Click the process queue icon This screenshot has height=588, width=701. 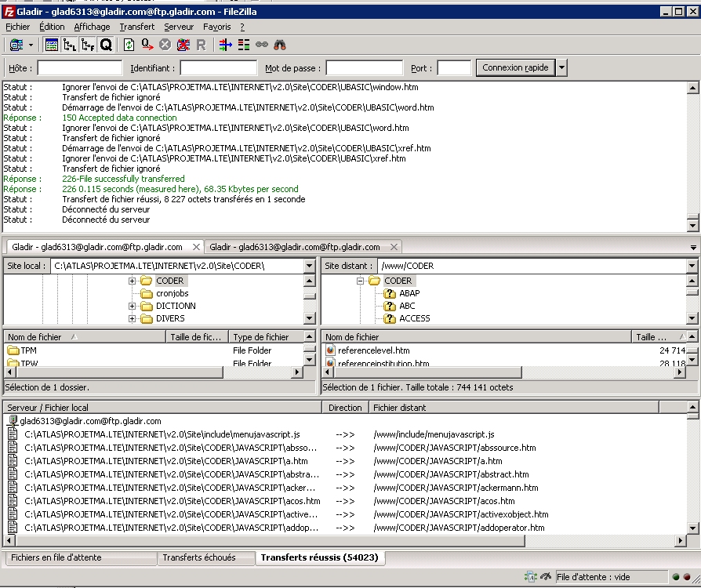pos(147,45)
